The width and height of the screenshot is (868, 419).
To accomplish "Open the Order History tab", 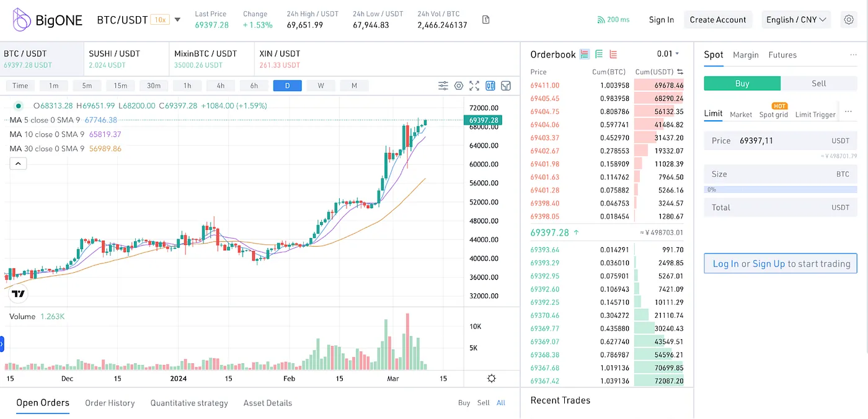I will tap(110, 403).
